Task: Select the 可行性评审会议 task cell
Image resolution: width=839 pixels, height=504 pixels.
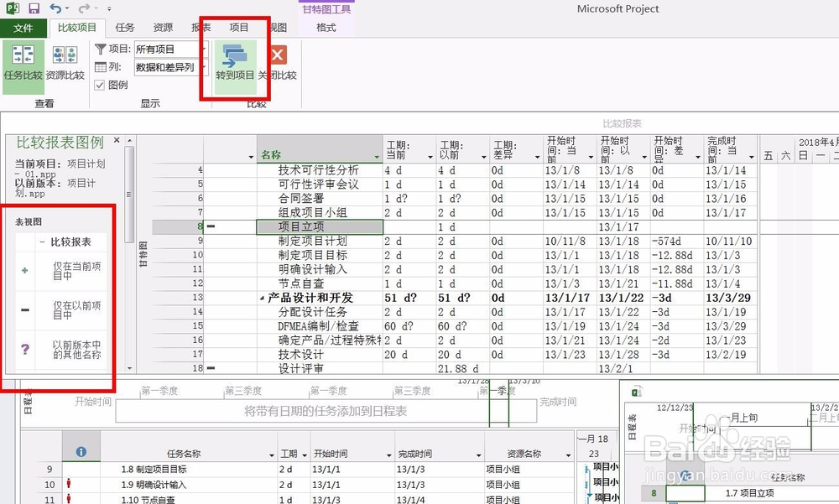Action: click(320, 184)
